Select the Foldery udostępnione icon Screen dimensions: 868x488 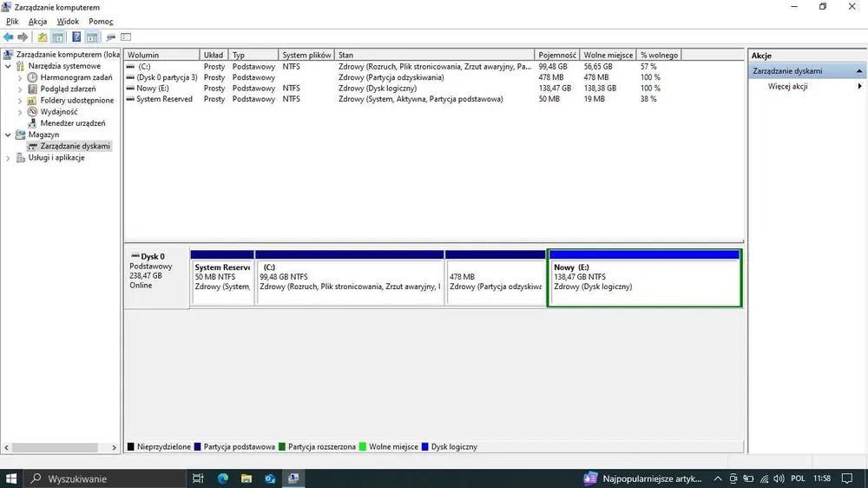32,100
